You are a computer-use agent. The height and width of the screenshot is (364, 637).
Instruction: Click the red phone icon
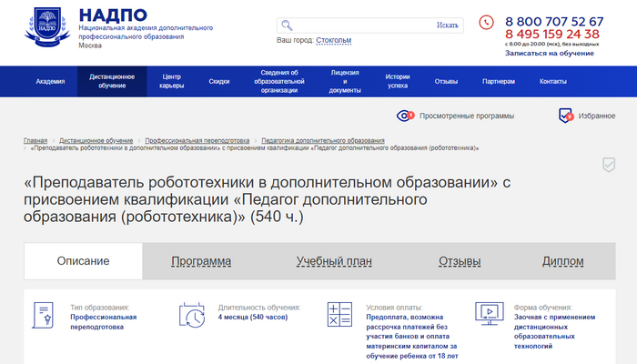click(486, 22)
